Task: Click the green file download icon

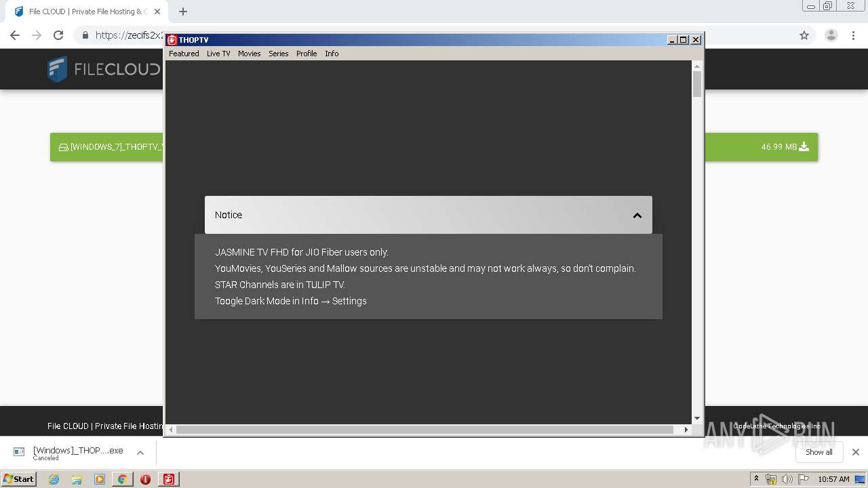Action: coord(804,146)
